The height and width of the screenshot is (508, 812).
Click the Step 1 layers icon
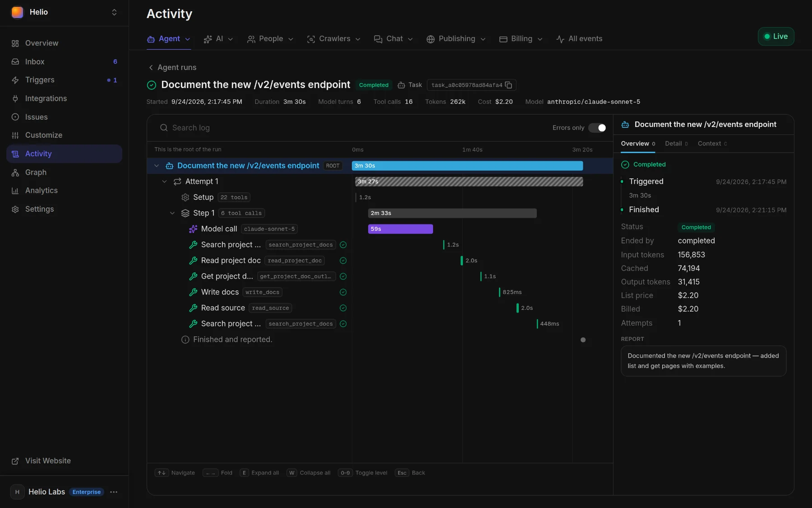[185, 213]
